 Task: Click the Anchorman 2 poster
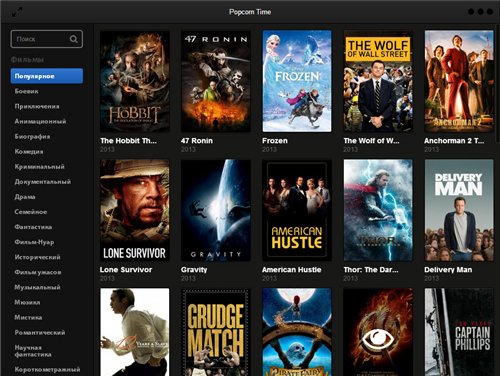[459, 81]
